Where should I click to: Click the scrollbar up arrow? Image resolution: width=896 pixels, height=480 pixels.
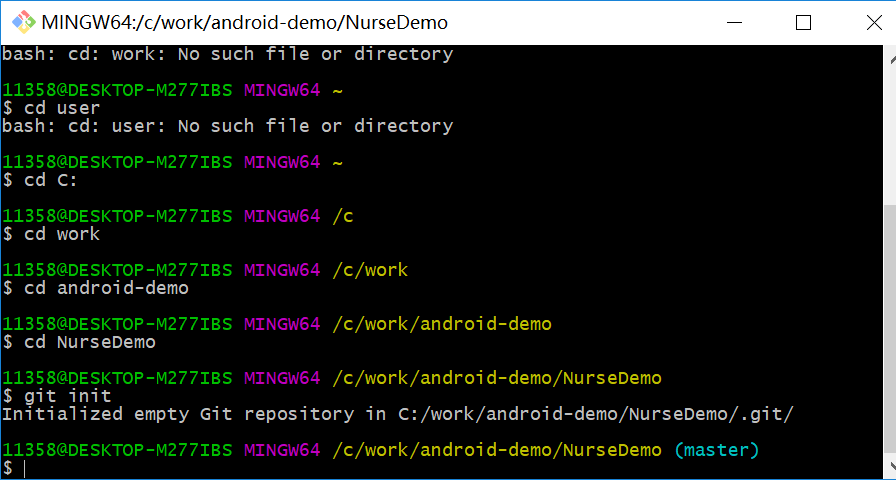point(890,59)
